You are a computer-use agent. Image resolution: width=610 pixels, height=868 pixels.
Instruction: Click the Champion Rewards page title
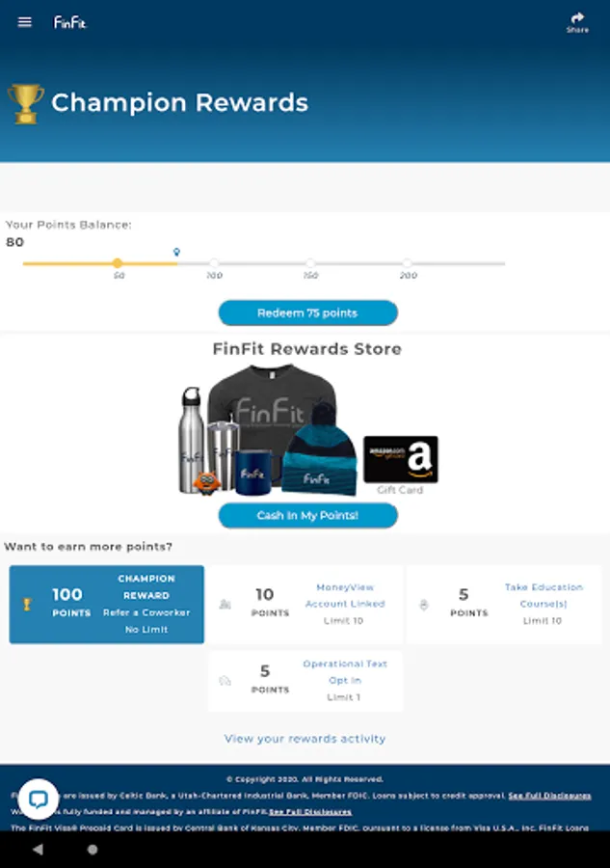coord(180,103)
